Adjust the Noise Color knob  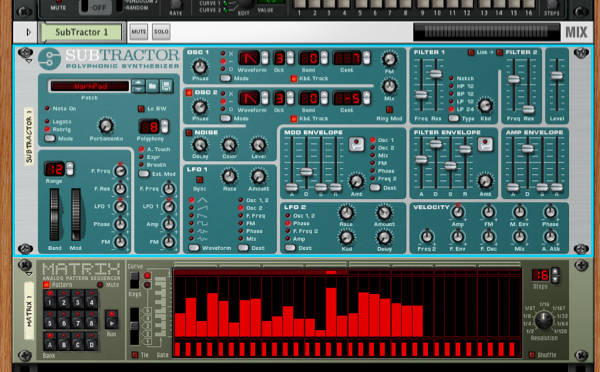click(x=229, y=145)
